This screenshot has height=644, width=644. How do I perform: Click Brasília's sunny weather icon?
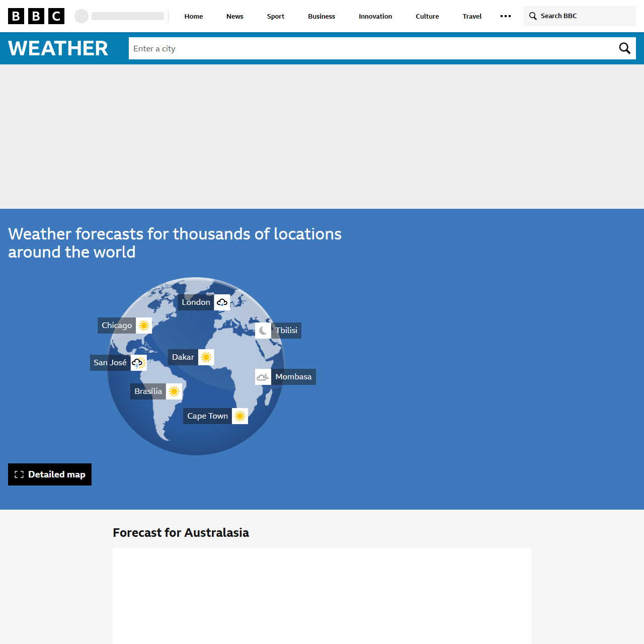click(x=174, y=391)
